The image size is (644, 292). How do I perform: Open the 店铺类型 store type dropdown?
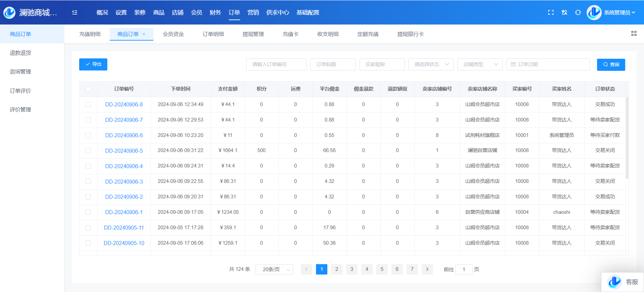(x=480, y=64)
